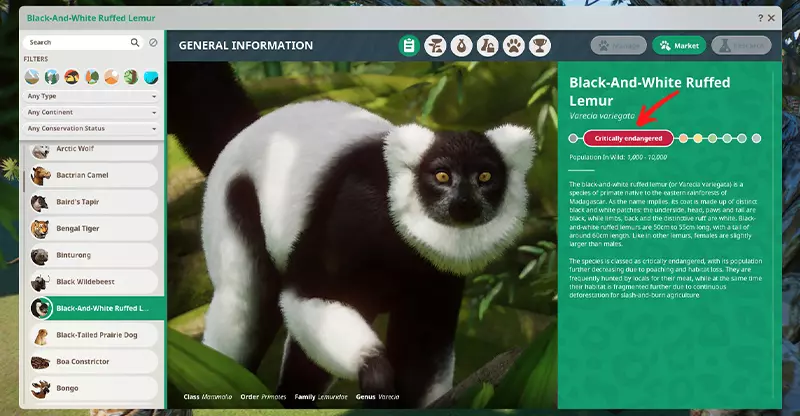Click the Bactrian Camel portrait icon
Screen dimensions: 800x416
click(x=40, y=176)
